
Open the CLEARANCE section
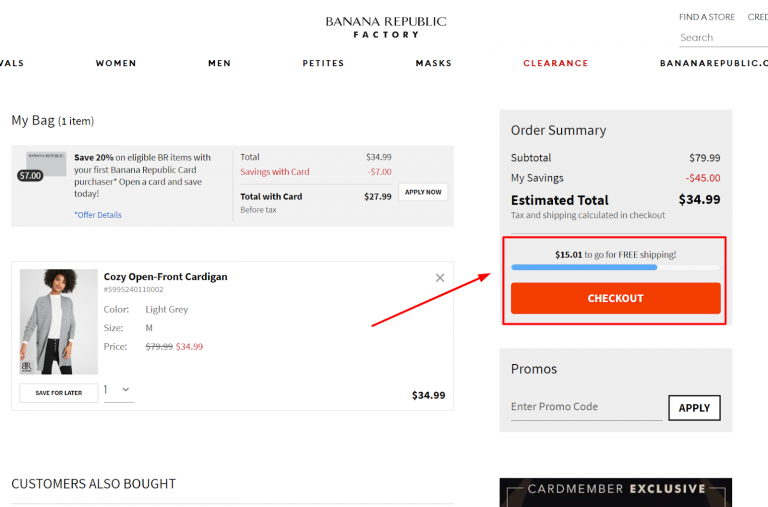point(555,63)
